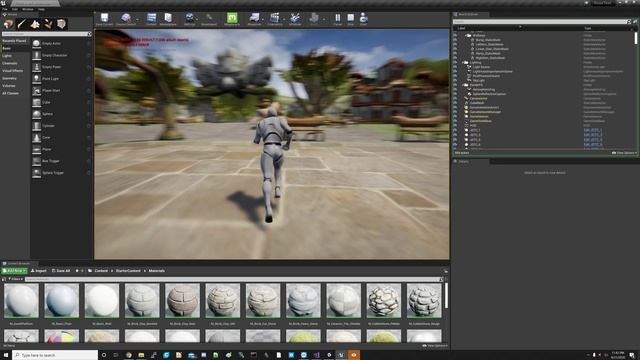The image size is (640, 360).
Task: Open the Blueprints toolbar icon
Action: point(254,18)
